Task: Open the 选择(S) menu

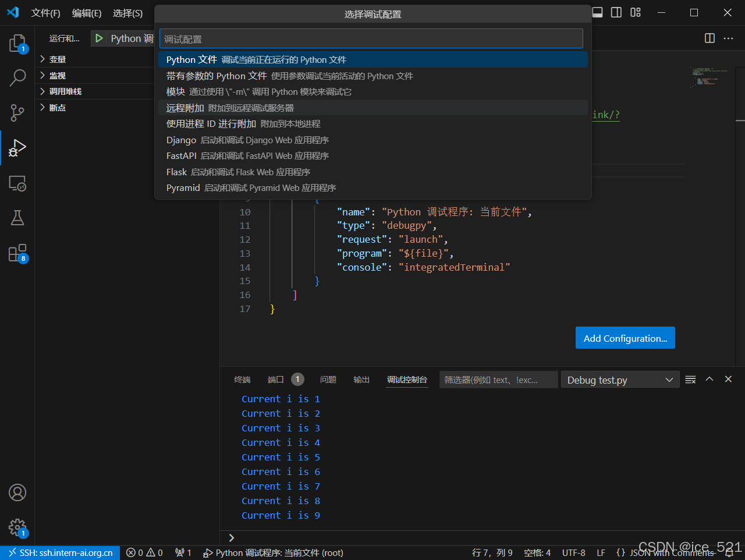Action: 127,13
